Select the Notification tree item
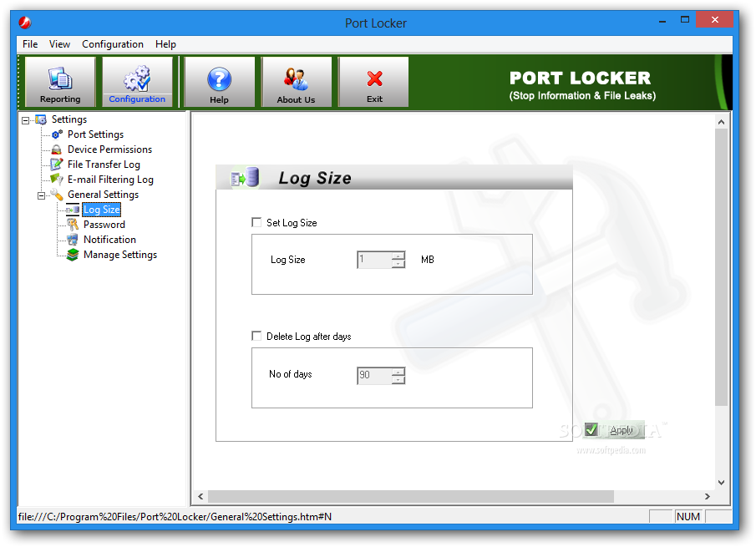This screenshot has width=756, height=547. (109, 240)
